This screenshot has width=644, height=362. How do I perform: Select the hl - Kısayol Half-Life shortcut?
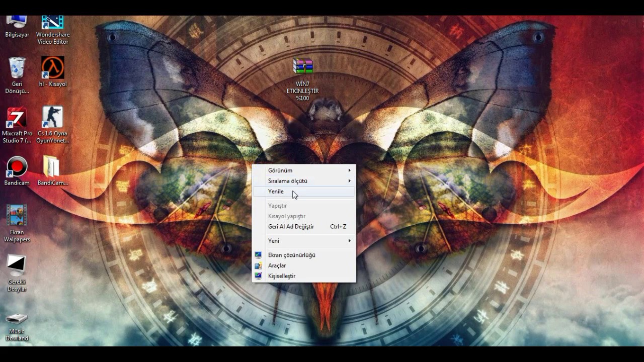point(53,68)
